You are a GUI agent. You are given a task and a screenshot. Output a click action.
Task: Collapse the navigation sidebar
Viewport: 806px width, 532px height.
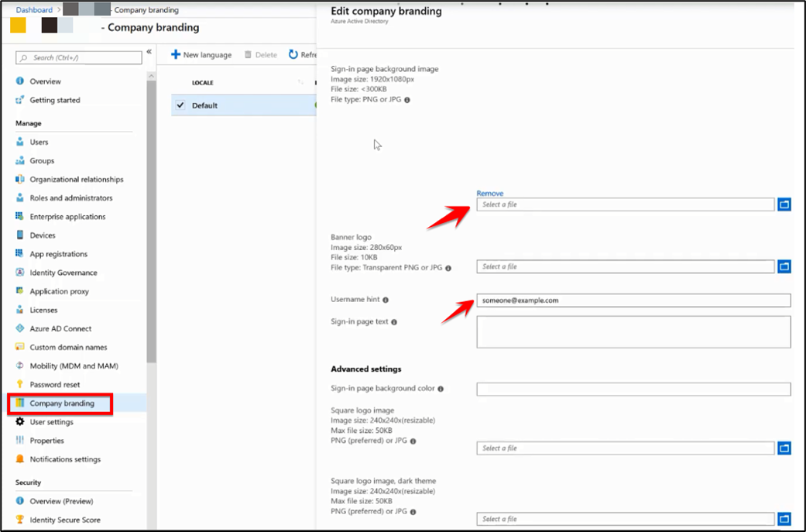[x=148, y=50]
